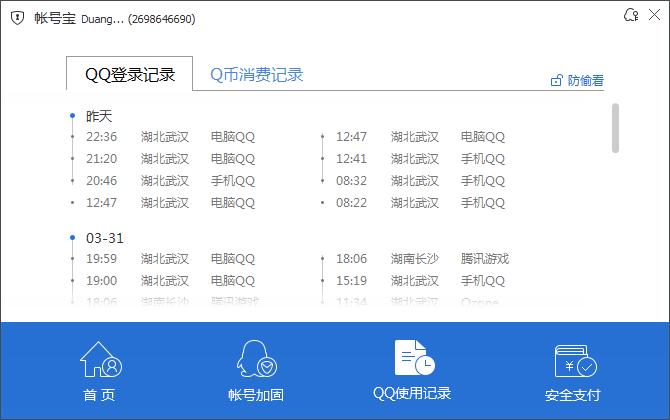
Task: Select the 昨天 date heading
Action: (99, 116)
